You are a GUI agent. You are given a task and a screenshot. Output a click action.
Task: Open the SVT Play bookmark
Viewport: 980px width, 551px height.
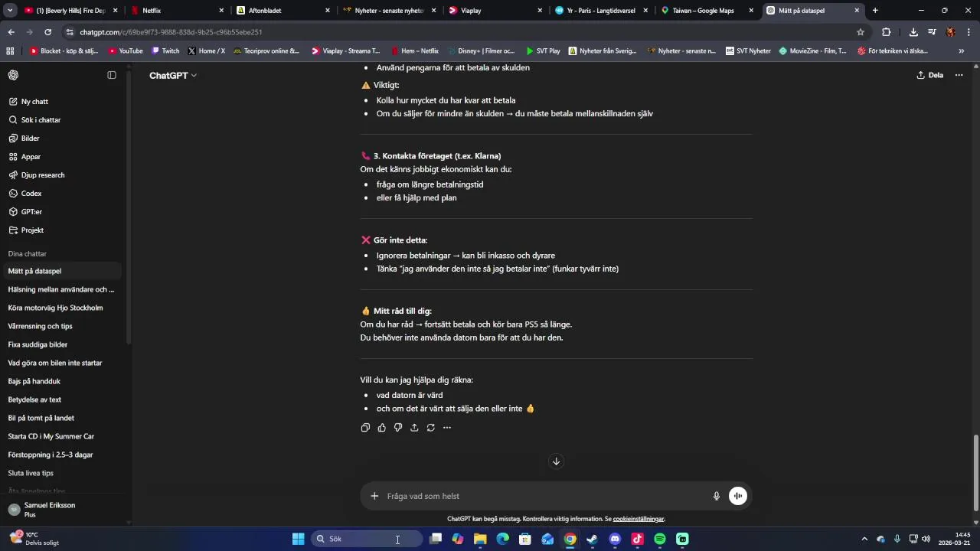coord(543,51)
